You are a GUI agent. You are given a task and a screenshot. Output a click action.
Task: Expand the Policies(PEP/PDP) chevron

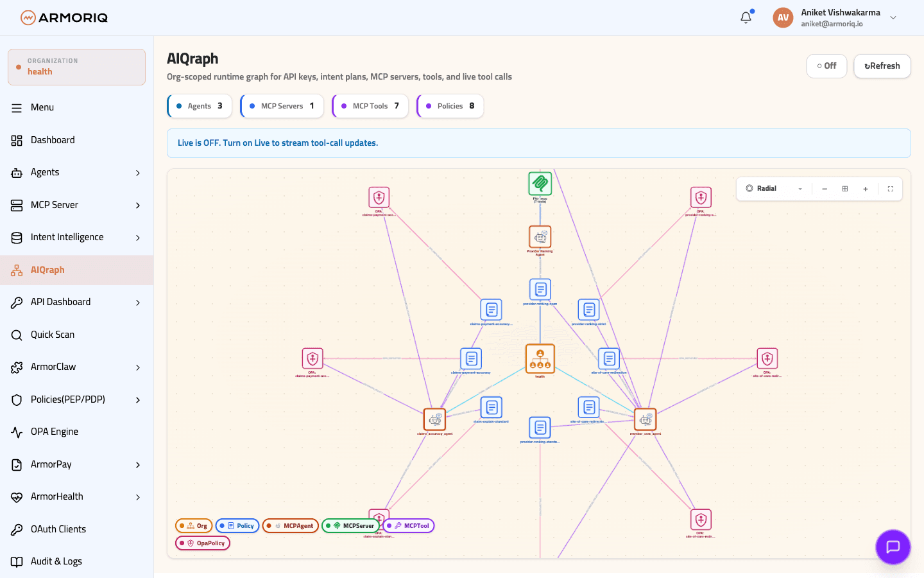[x=138, y=400]
